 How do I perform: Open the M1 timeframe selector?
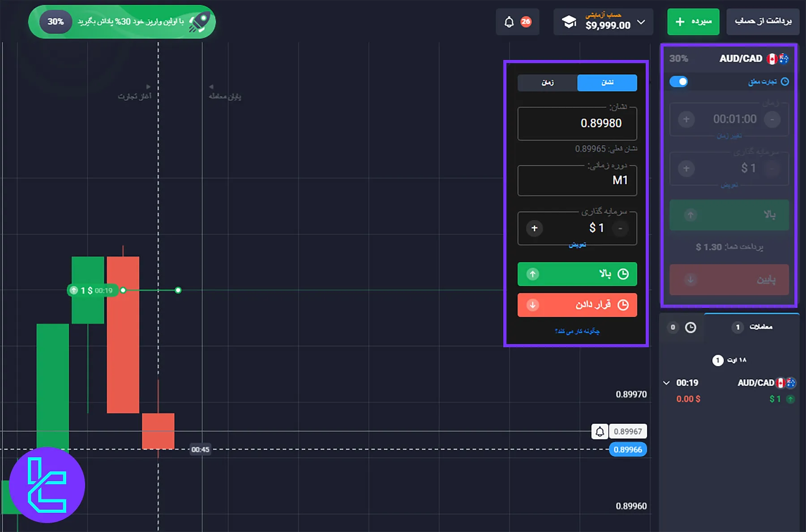click(577, 181)
